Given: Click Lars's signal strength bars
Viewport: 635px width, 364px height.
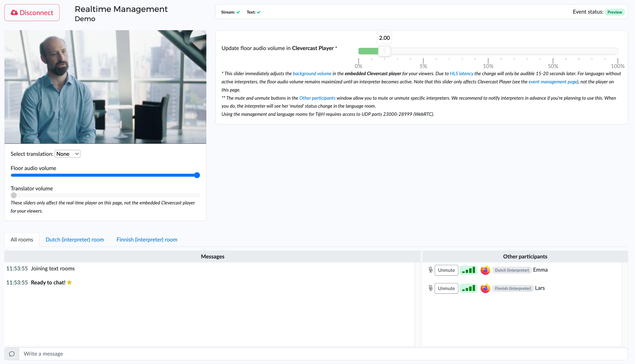Looking at the screenshot, I should click(x=468, y=289).
